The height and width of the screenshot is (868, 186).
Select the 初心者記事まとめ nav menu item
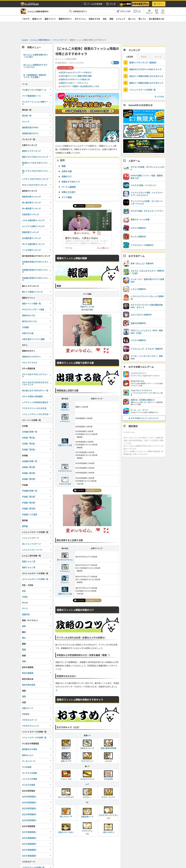[x=156, y=19]
